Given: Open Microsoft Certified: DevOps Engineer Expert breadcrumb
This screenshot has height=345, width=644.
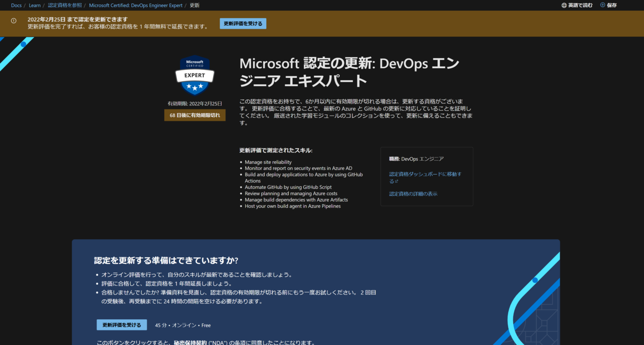Looking at the screenshot, I should tap(136, 5).
